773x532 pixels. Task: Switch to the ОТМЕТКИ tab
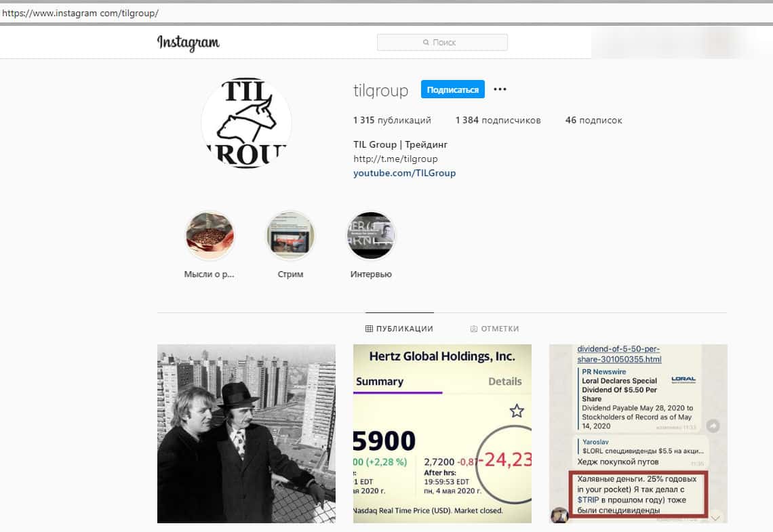coord(494,329)
